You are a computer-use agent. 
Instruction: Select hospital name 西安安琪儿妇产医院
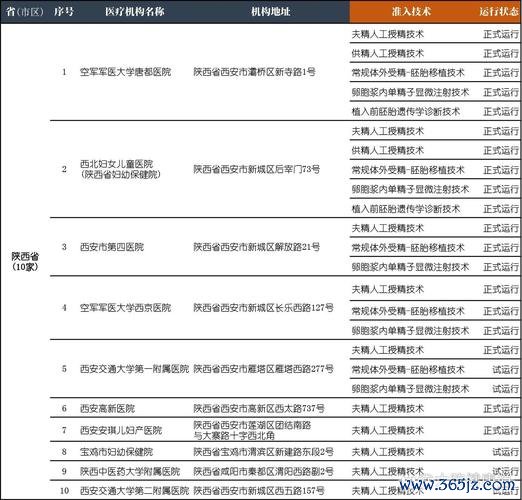[121, 430]
